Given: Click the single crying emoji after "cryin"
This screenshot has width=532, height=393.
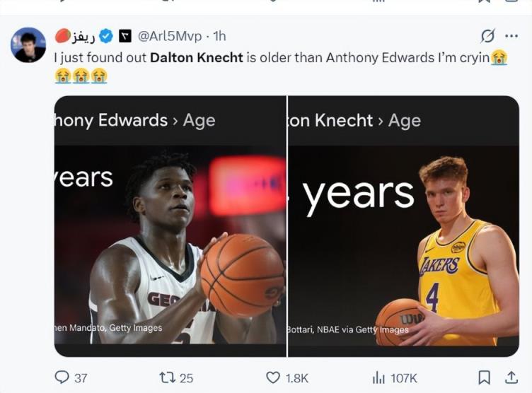Looking at the screenshot, I should [x=499, y=57].
